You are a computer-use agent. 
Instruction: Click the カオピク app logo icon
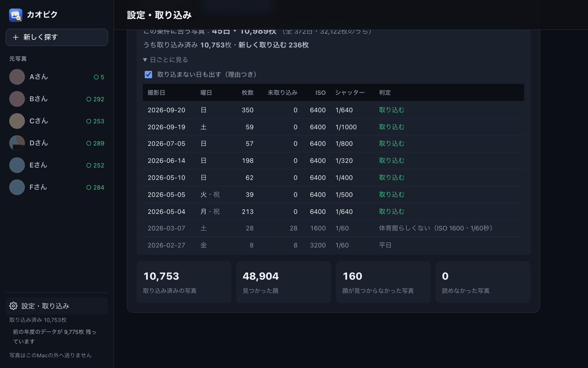(x=15, y=15)
